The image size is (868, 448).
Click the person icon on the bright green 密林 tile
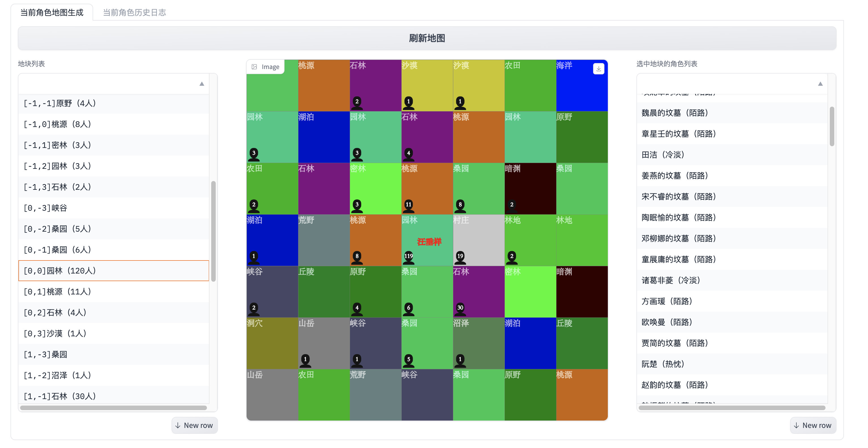coord(357,206)
